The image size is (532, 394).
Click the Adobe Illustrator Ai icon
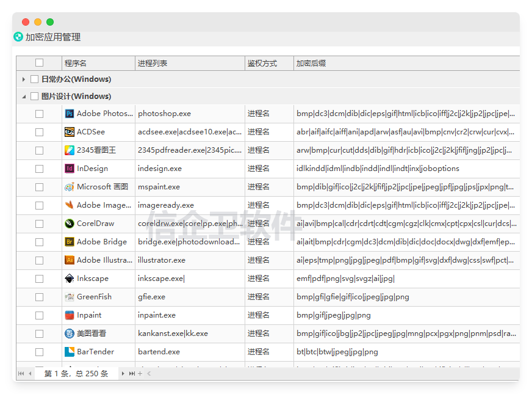pos(69,260)
